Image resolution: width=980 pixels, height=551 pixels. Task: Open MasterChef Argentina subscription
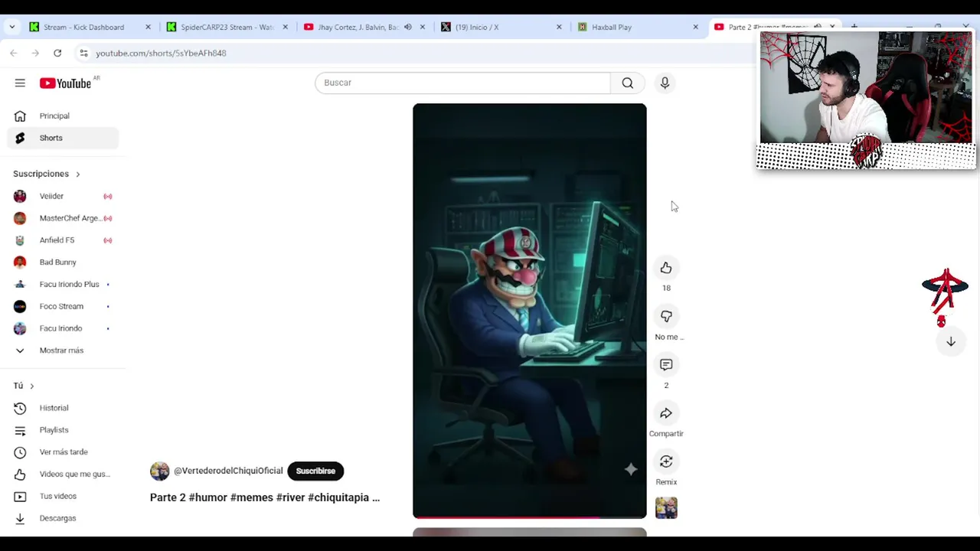point(63,218)
